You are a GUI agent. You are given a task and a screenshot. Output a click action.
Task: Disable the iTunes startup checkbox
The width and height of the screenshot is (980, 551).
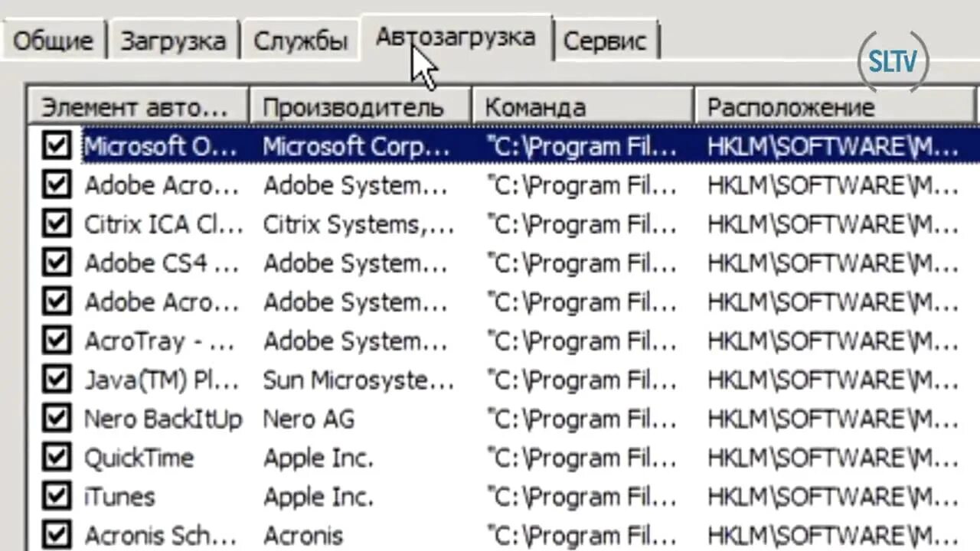coord(57,497)
